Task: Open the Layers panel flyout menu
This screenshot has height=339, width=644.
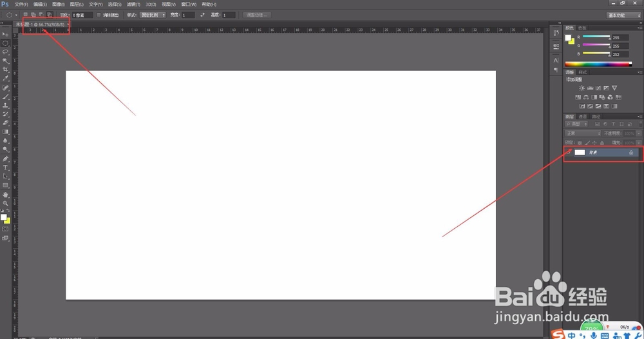Action: pos(640,117)
